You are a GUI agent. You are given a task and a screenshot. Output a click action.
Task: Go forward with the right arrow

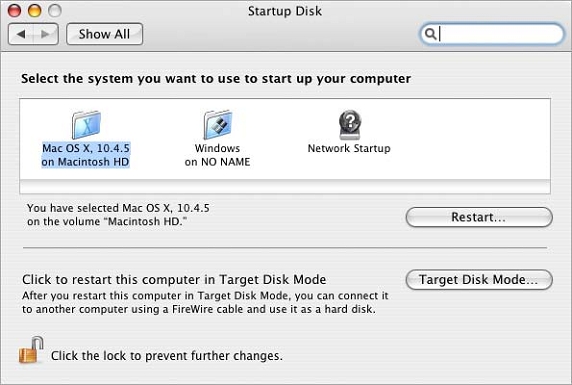tap(46, 34)
